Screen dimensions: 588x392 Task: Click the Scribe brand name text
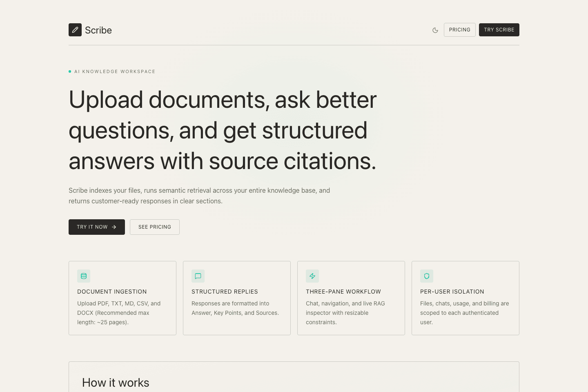[98, 30]
